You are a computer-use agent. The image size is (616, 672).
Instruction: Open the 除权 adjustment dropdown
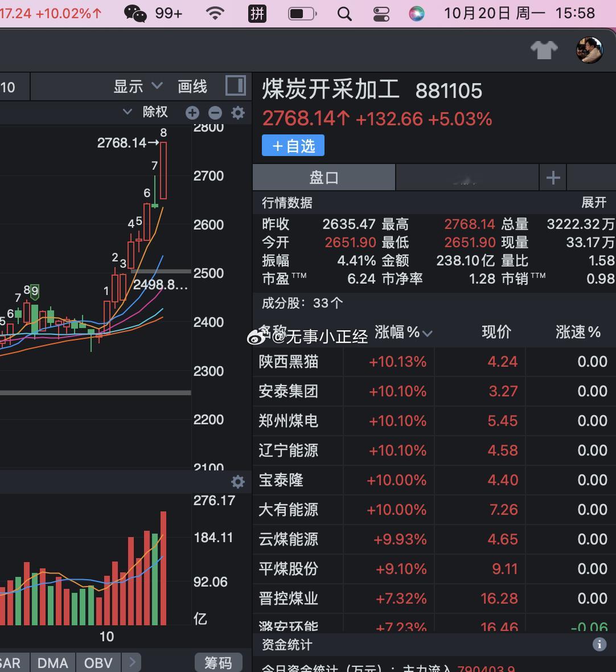click(146, 112)
